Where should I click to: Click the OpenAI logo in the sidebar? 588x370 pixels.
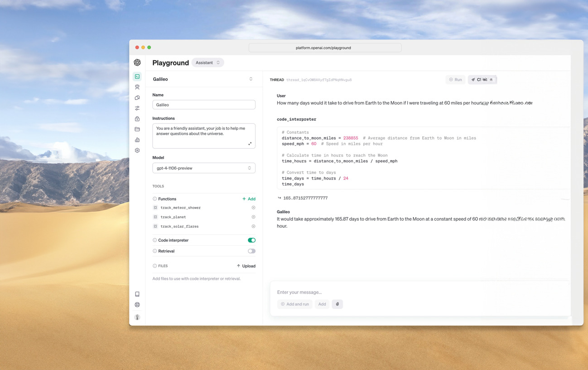point(137,63)
